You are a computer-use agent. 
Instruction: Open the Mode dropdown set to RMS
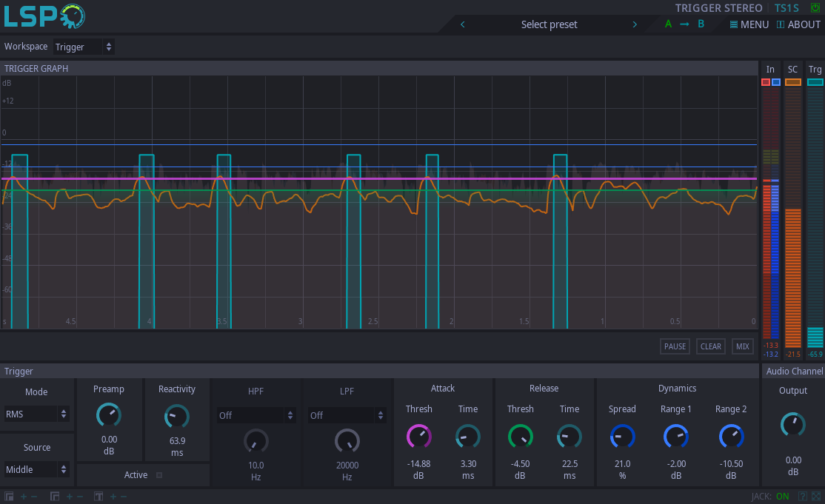(x=36, y=414)
